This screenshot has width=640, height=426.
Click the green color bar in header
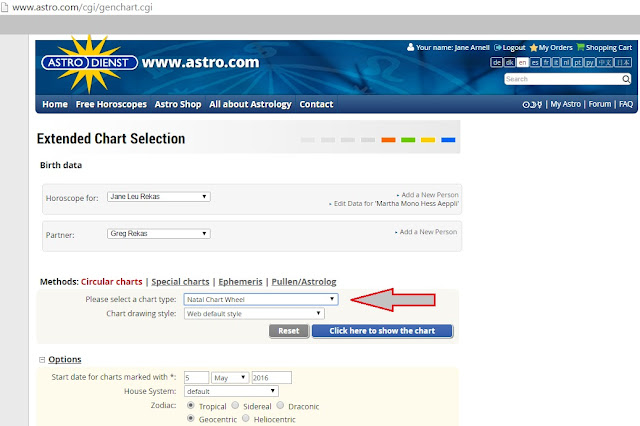(408, 140)
